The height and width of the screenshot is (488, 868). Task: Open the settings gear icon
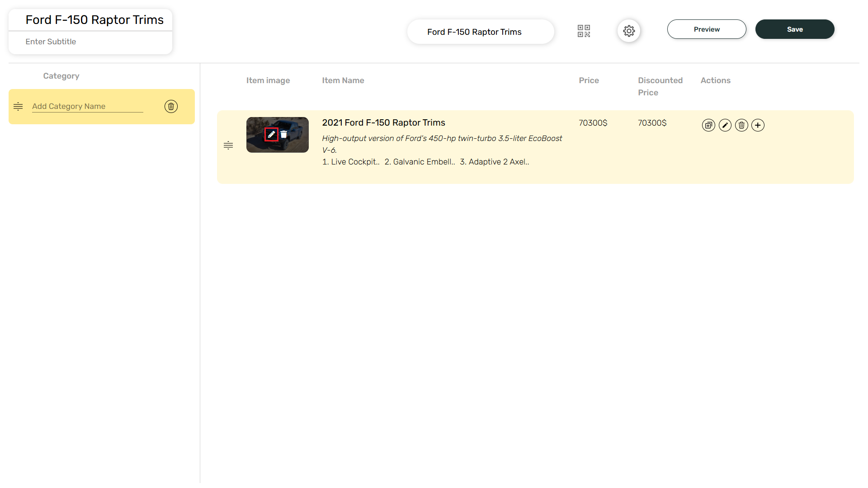click(x=629, y=31)
